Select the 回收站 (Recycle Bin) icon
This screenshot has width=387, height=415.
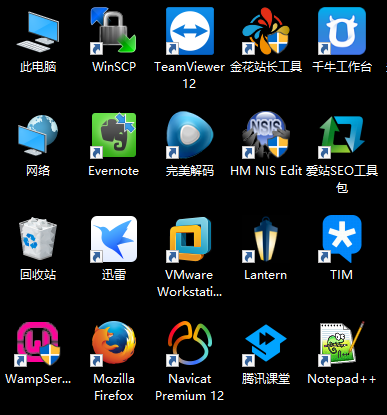[38, 239]
